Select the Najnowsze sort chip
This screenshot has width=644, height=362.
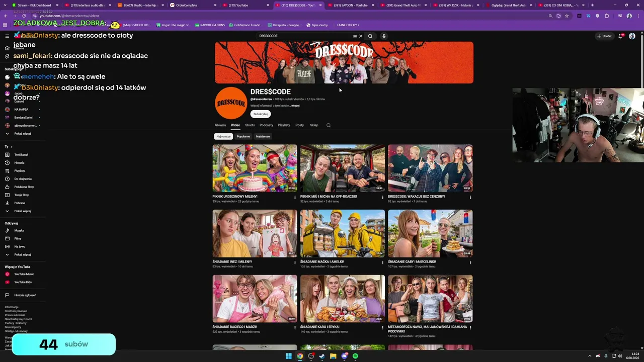coord(223,136)
